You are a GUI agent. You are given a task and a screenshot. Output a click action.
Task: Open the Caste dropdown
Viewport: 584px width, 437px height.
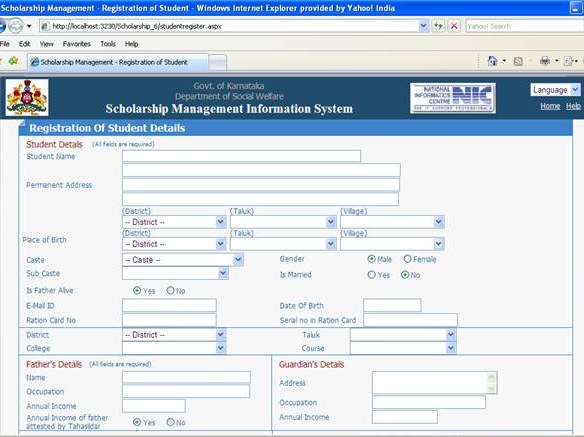click(x=182, y=260)
